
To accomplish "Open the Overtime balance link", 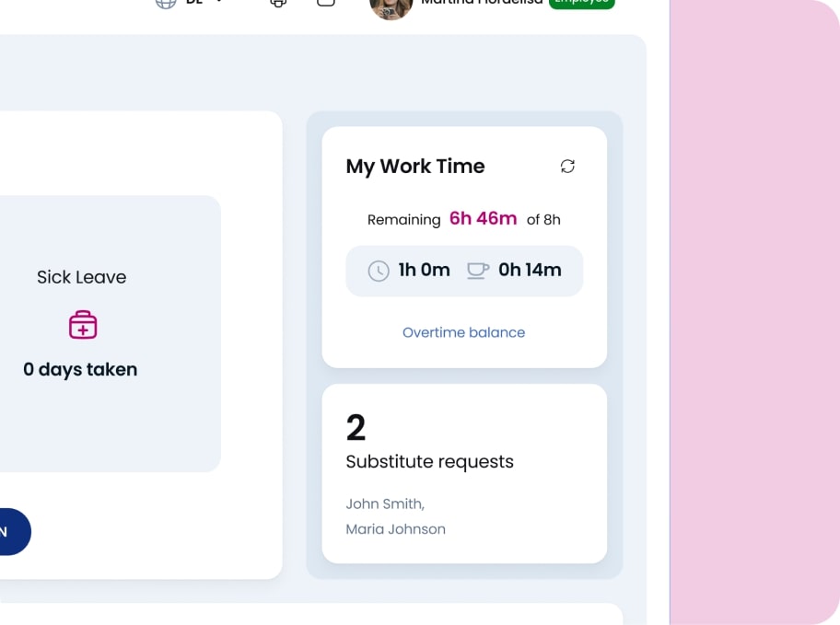I will point(463,332).
